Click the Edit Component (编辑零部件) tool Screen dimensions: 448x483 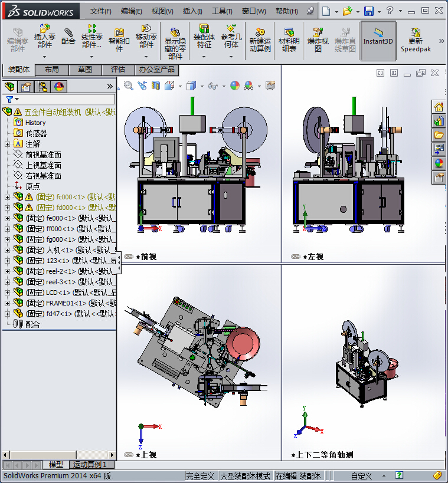tap(18, 40)
